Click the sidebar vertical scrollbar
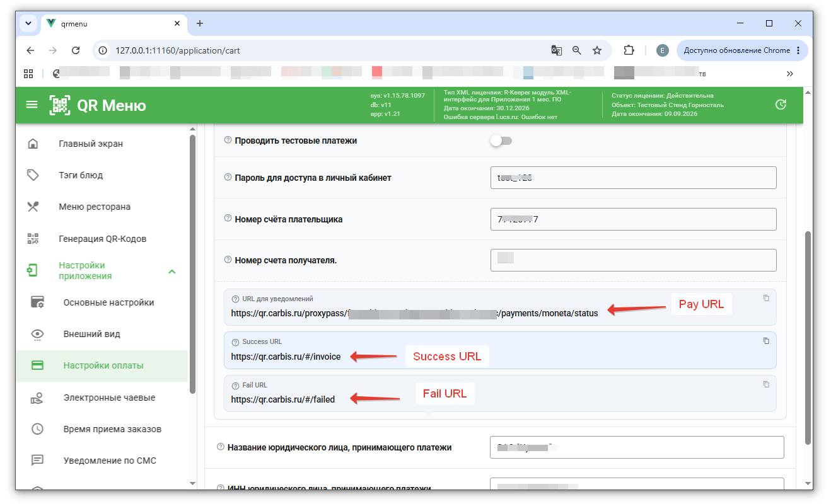Image resolution: width=831 pixels, height=504 pixels. [192, 263]
